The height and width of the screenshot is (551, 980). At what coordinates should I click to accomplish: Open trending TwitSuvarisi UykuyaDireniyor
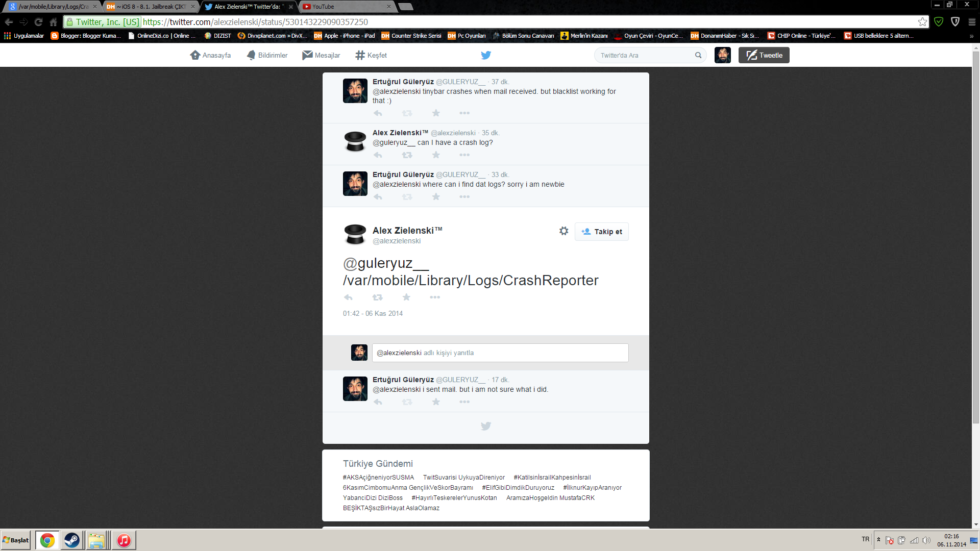coord(463,478)
